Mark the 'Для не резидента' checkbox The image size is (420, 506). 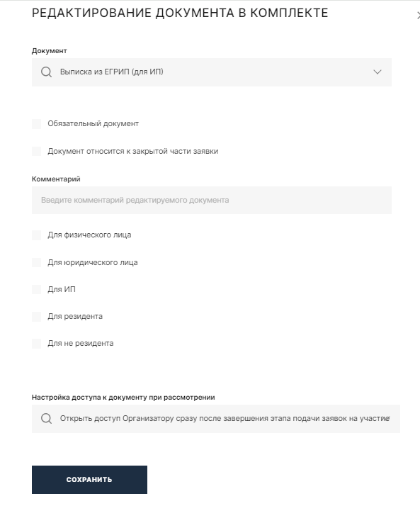click(36, 343)
